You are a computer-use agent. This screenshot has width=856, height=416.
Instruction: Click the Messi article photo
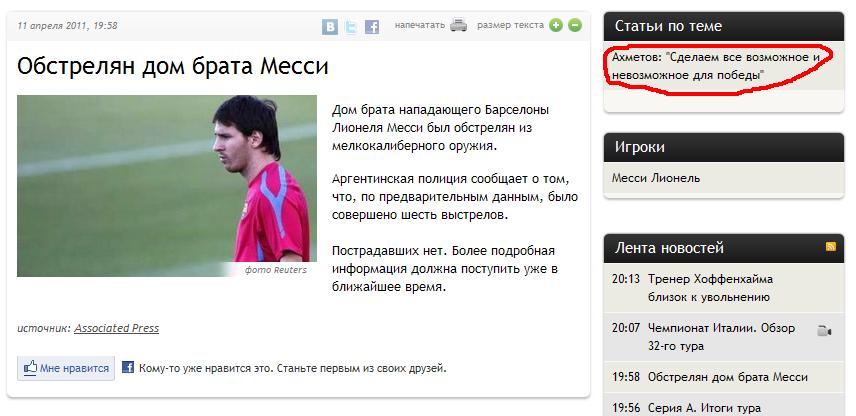click(167, 186)
